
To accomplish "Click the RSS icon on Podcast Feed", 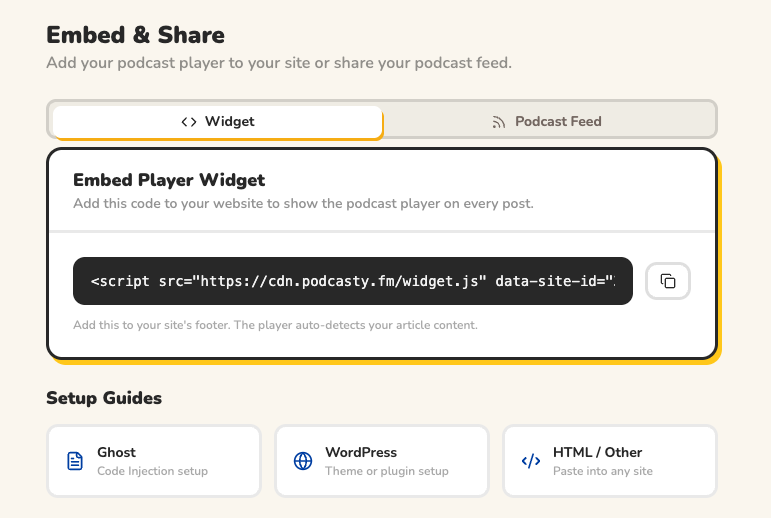I will (499, 122).
